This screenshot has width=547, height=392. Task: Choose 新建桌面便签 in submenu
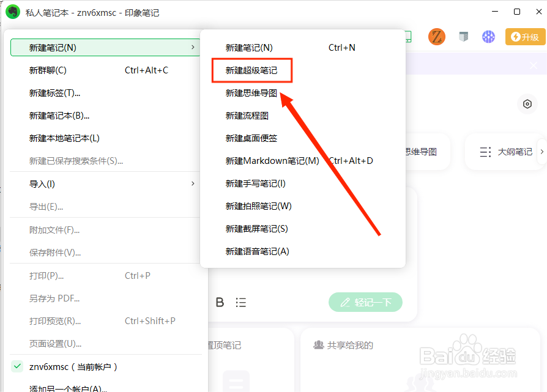click(303, 138)
